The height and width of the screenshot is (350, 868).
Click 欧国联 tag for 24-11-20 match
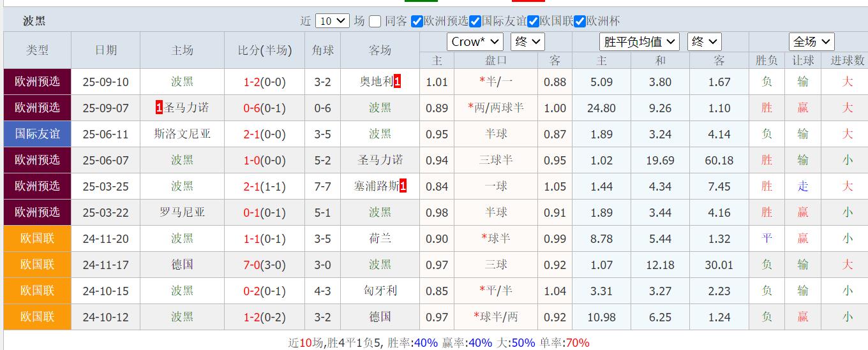click(37, 238)
